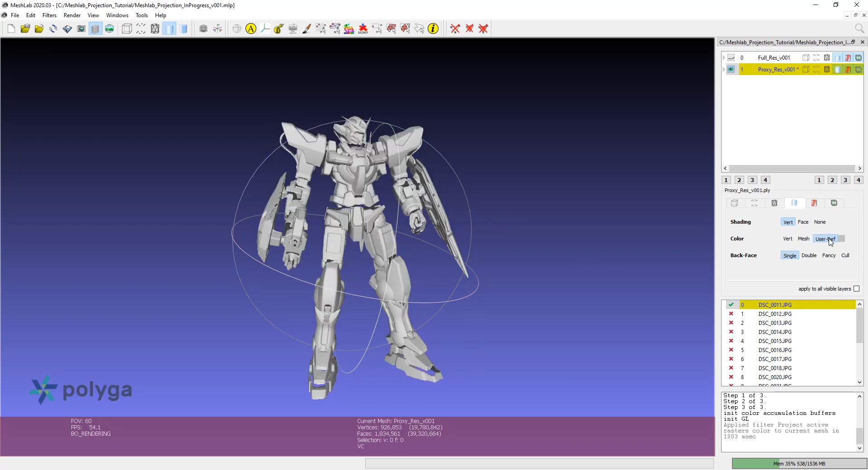Viewport: 868px width, 470px height.
Task: Open the Render menu
Action: pos(72,15)
